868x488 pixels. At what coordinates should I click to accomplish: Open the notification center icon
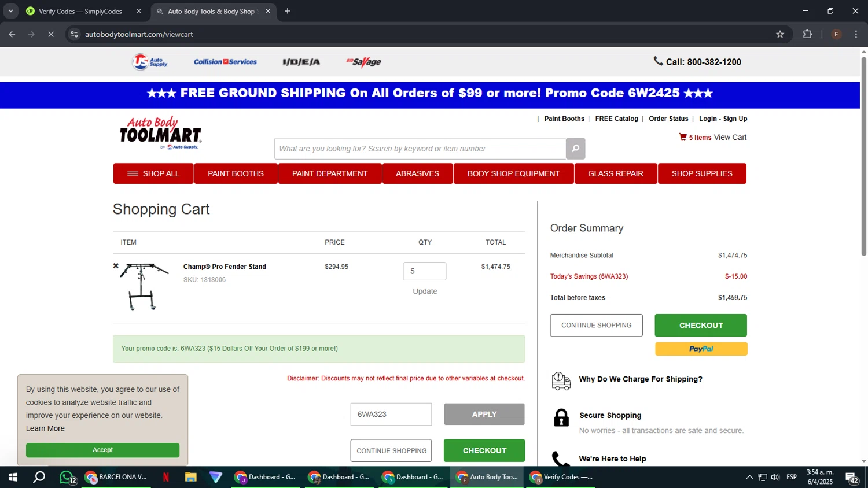pos(852,477)
